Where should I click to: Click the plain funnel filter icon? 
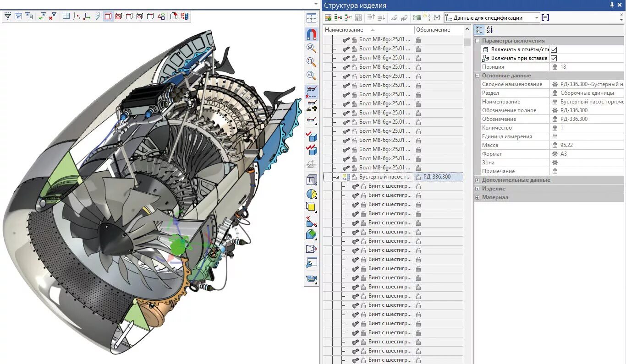(x=8, y=16)
